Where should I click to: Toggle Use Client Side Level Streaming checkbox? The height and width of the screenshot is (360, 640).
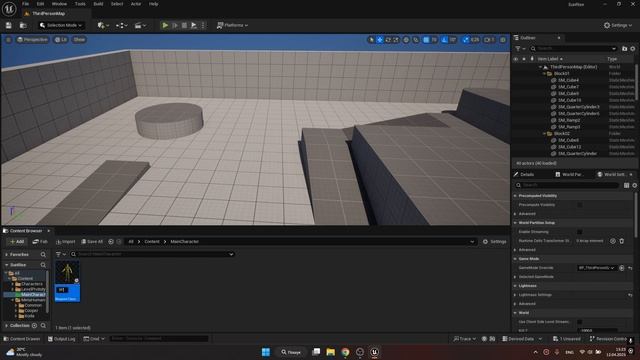point(580,322)
